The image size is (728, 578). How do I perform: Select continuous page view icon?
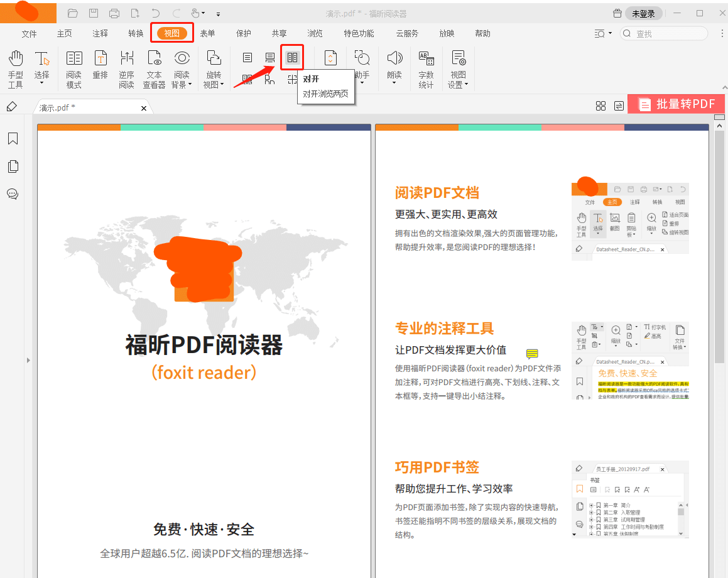point(269,58)
